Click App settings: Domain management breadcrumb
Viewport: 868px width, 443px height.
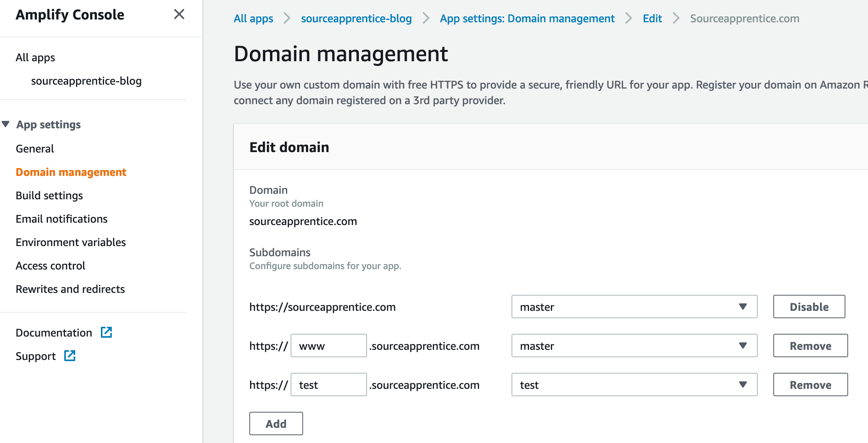click(528, 18)
